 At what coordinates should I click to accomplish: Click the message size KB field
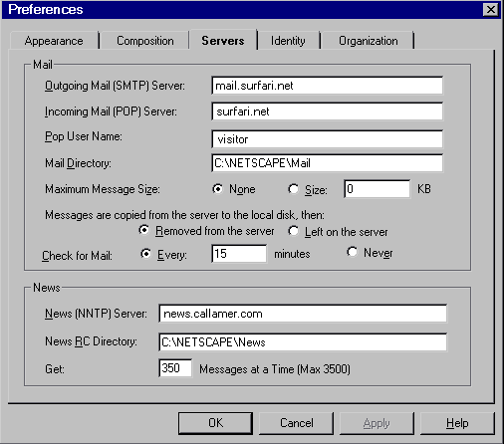378,189
